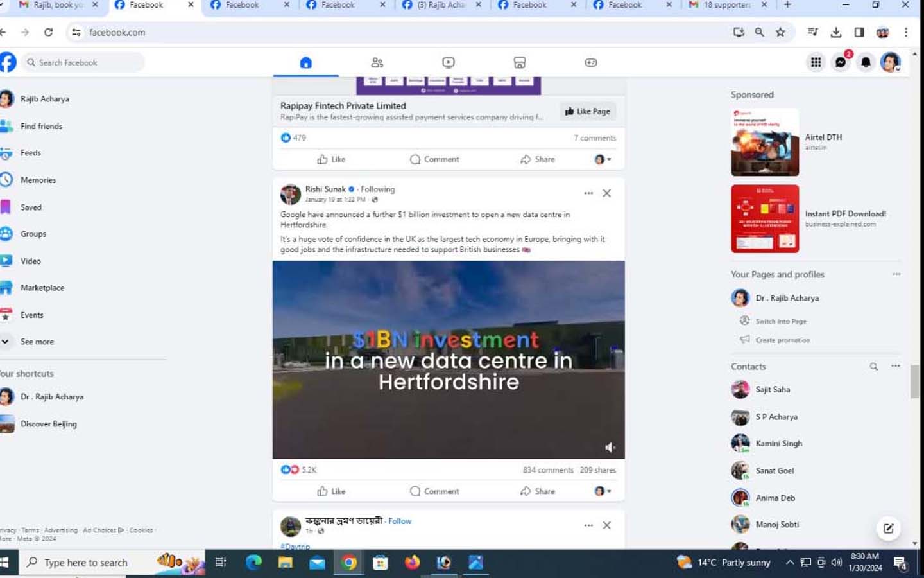This screenshot has width=924, height=578.
Task: Hide Rishi Sunak post with X
Action: 606,193
